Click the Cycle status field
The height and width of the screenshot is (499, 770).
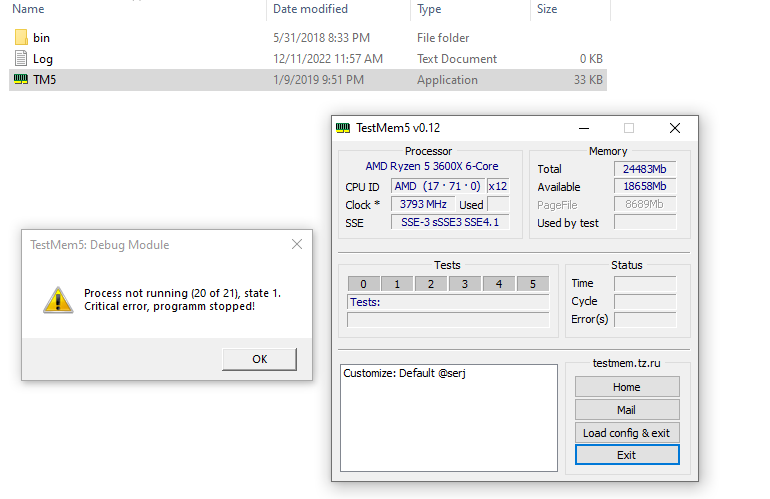pyautogui.click(x=645, y=302)
